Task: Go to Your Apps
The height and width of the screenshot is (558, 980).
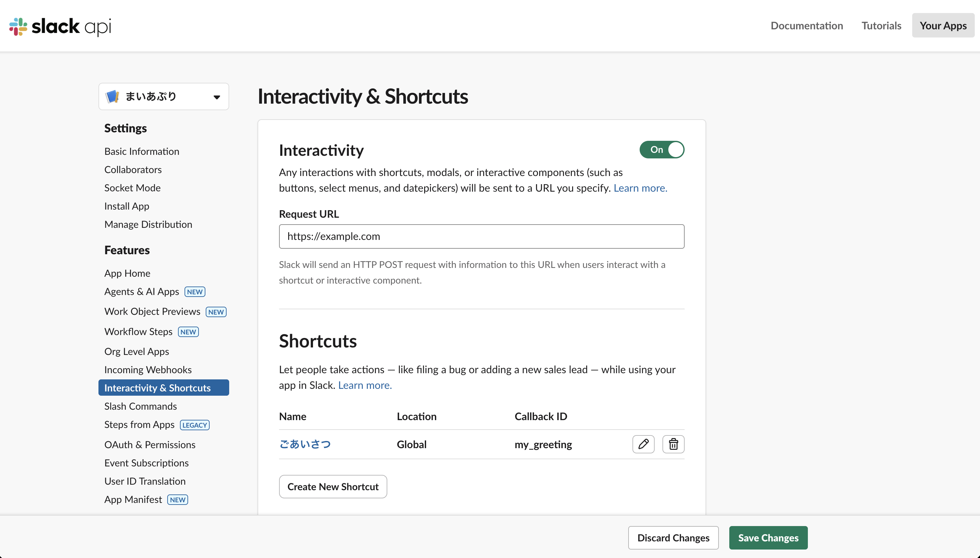Action: tap(943, 25)
